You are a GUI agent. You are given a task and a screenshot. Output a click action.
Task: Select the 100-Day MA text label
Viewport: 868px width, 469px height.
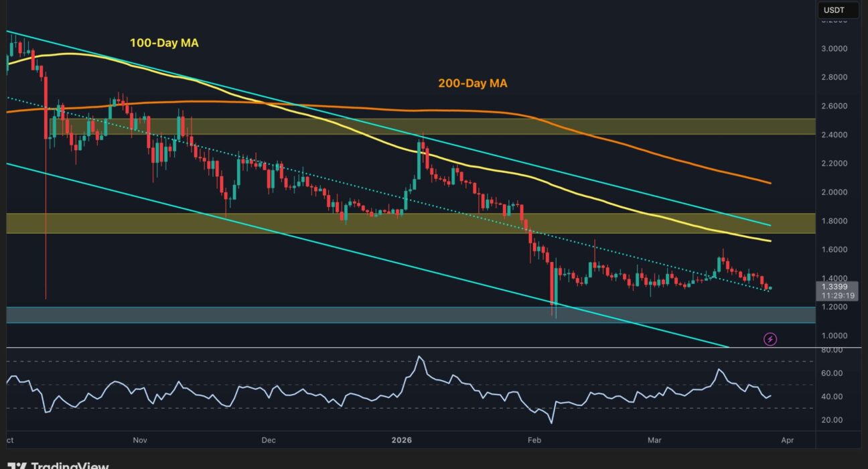pyautogui.click(x=164, y=43)
